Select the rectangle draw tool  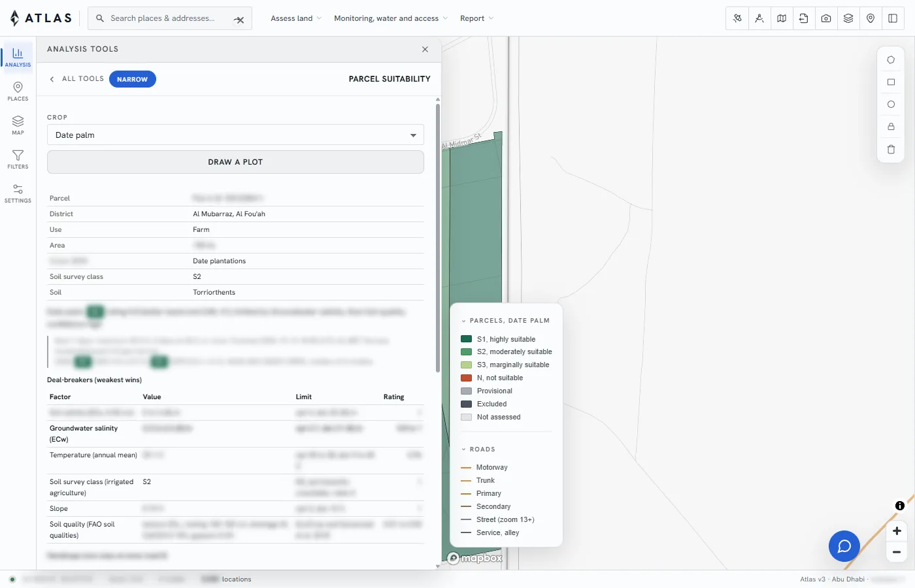tap(891, 82)
